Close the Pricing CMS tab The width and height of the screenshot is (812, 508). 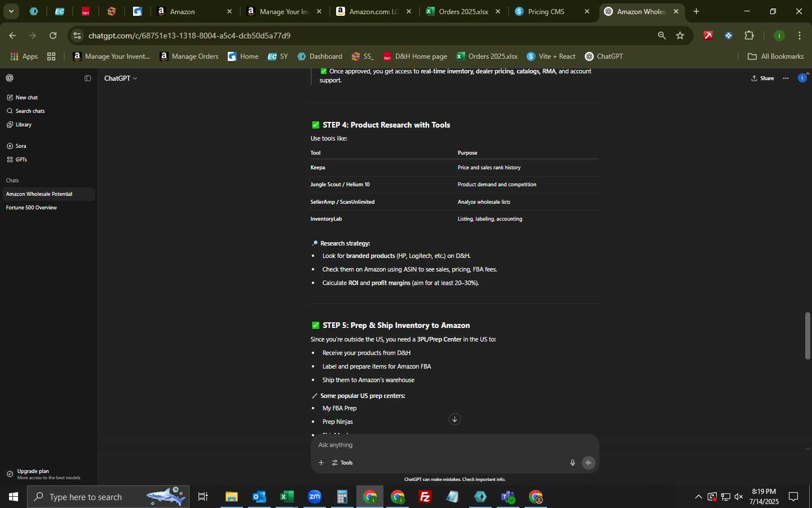587,11
